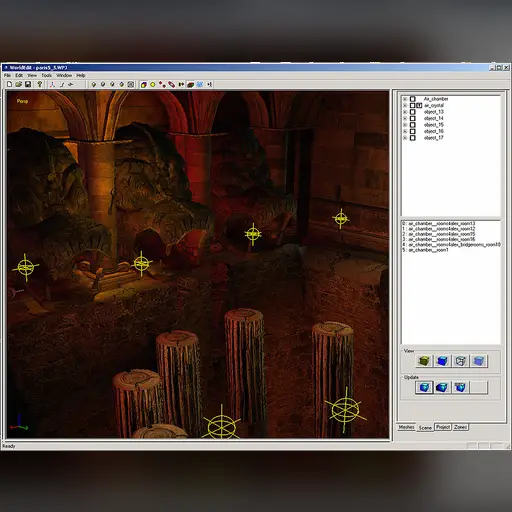The width and height of the screenshot is (512, 512).
Task: Select the Air_chamber tree label
Action: [436, 99]
